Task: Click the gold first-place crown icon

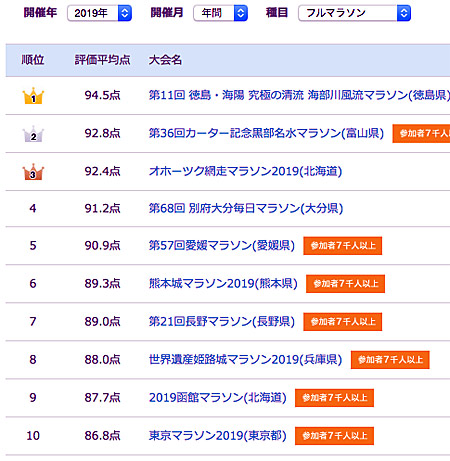Action: [x=33, y=96]
